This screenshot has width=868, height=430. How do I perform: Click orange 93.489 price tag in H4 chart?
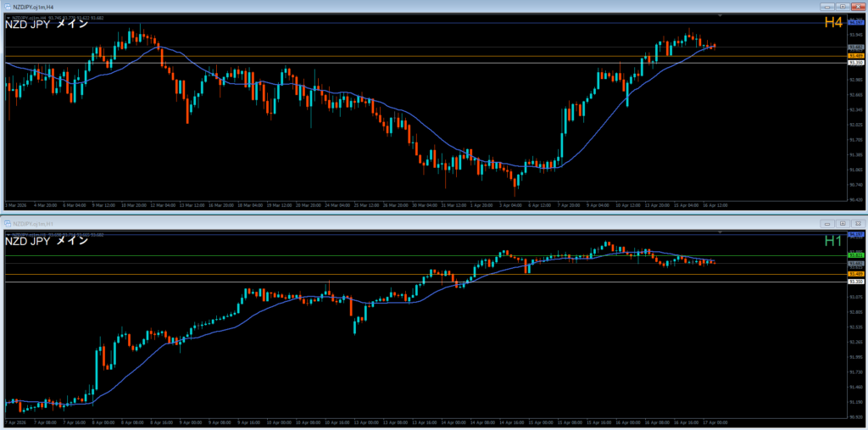coord(855,56)
